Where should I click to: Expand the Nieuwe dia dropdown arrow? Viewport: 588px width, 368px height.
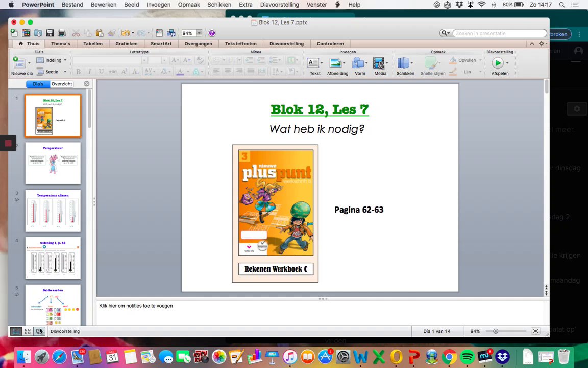point(29,63)
